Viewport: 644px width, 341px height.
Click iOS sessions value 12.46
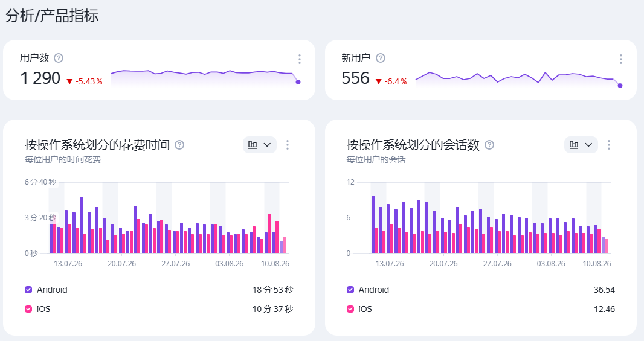(x=604, y=309)
